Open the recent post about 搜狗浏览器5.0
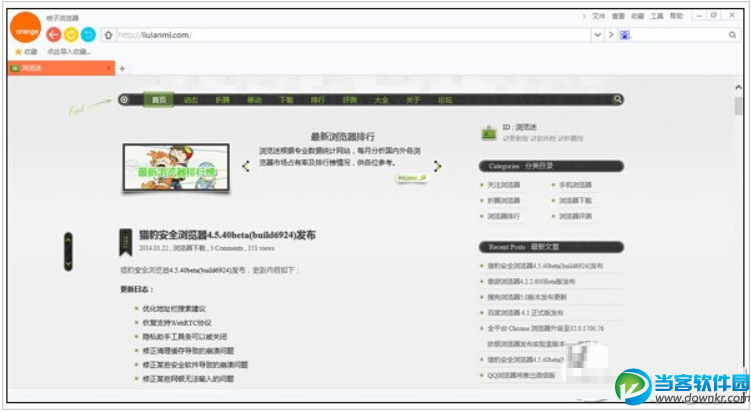Viewport: 751px width, 412px height. [x=527, y=297]
